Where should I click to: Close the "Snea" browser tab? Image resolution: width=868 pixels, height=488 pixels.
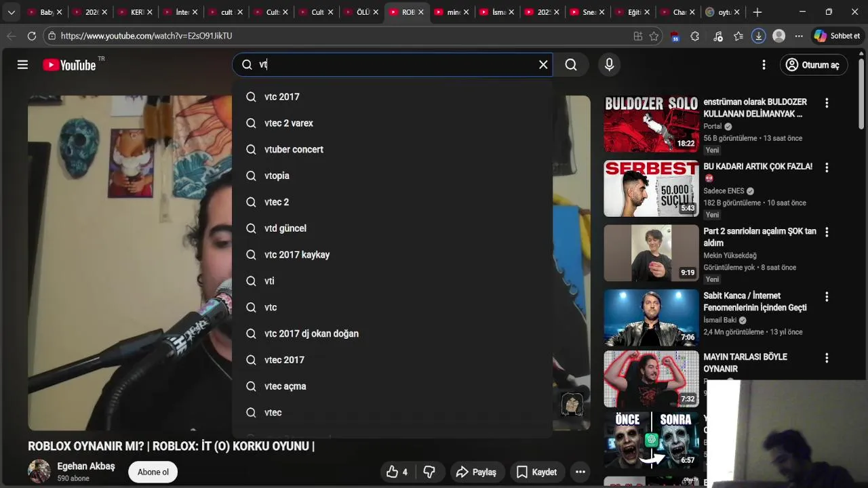point(601,12)
